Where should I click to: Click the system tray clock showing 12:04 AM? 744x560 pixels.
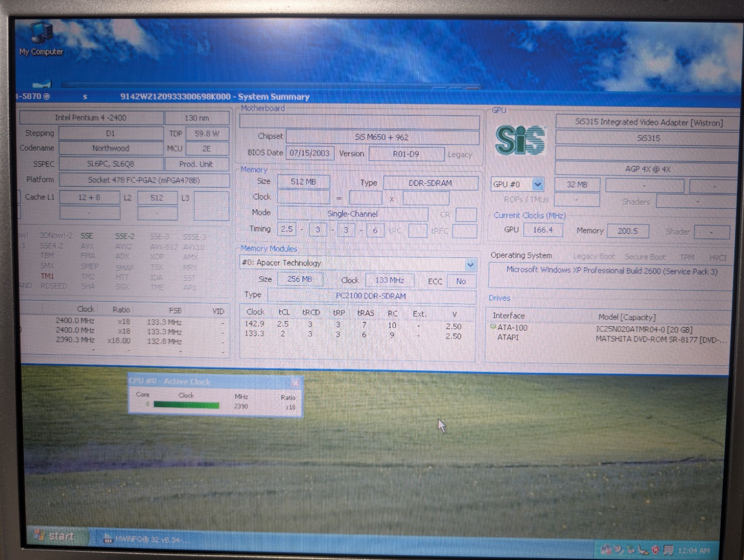pos(694,551)
